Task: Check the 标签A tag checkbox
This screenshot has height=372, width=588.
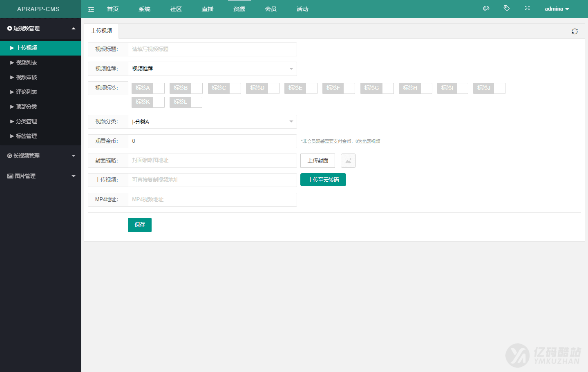Action: tap(148, 88)
